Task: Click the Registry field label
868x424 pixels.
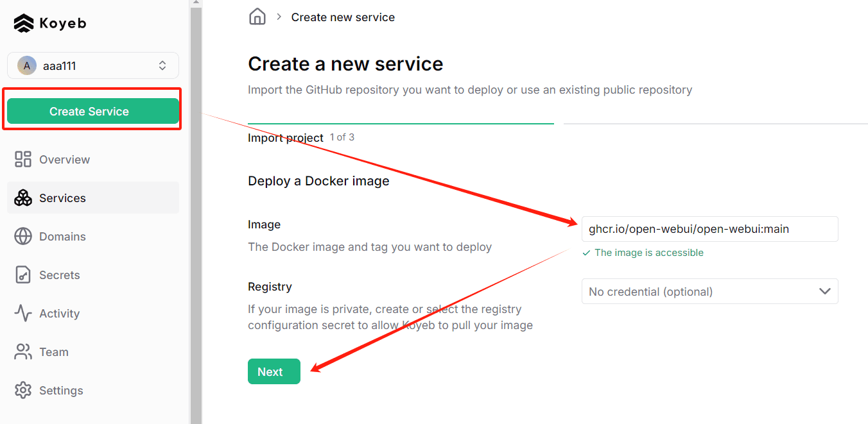Action: click(x=270, y=287)
